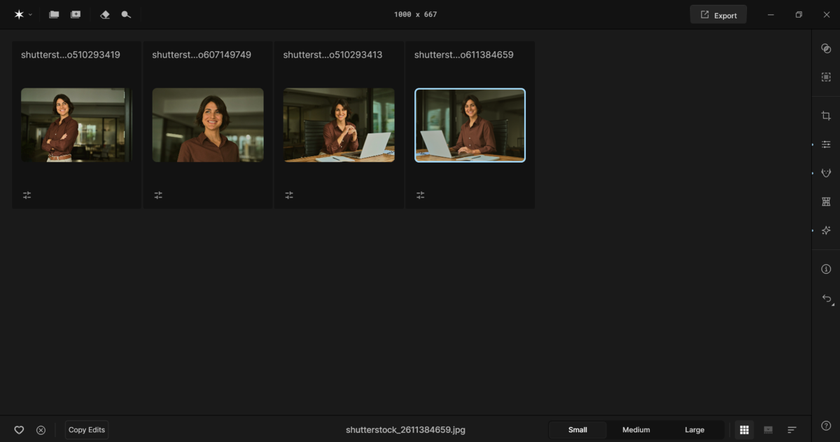Click the Copy Edits button
The height and width of the screenshot is (442, 840).
tap(87, 430)
